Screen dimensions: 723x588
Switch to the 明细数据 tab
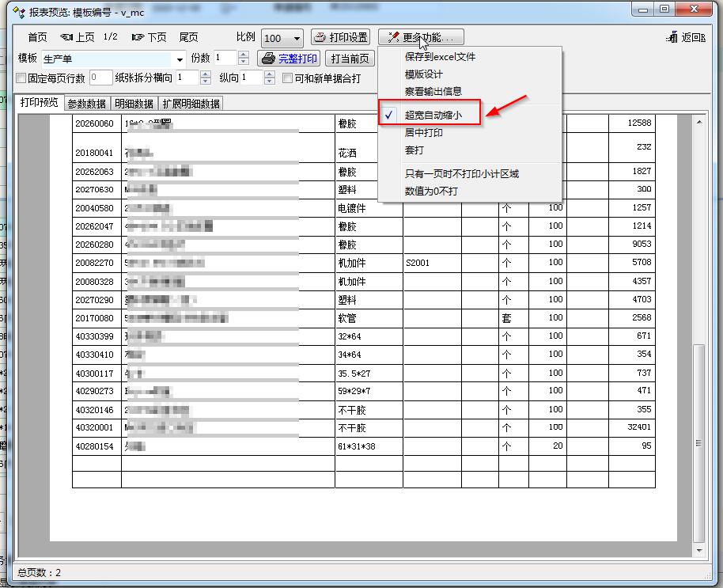tap(134, 104)
